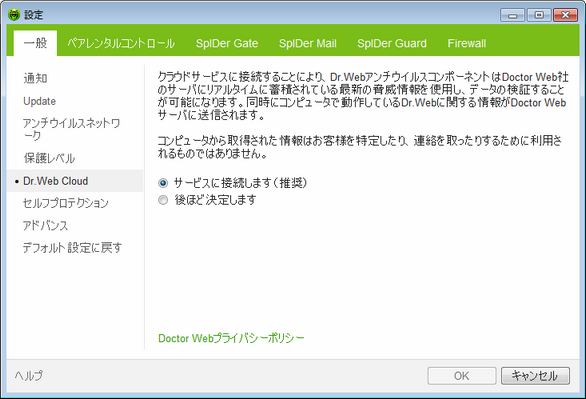Open the 保護レベル section
This screenshot has height=399, width=586.
click(49, 158)
